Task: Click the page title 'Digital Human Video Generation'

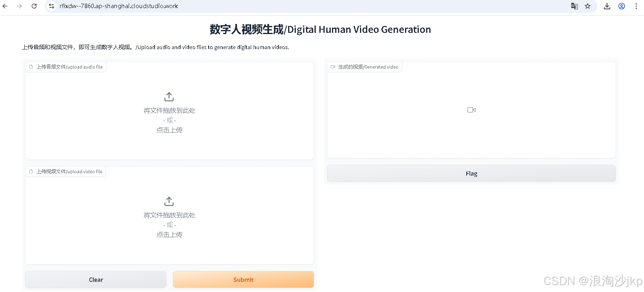Action: point(359,30)
